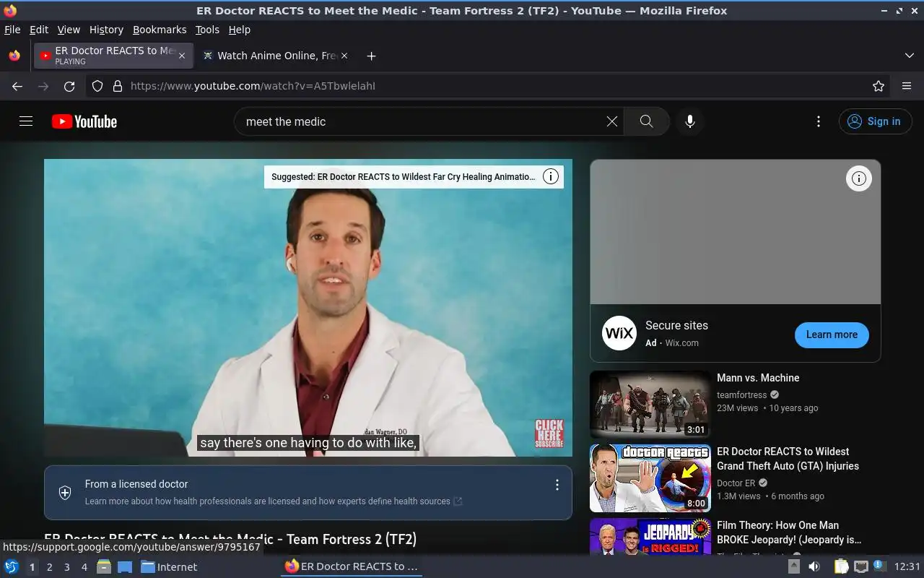Open the Edit menu

click(x=39, y=30)
